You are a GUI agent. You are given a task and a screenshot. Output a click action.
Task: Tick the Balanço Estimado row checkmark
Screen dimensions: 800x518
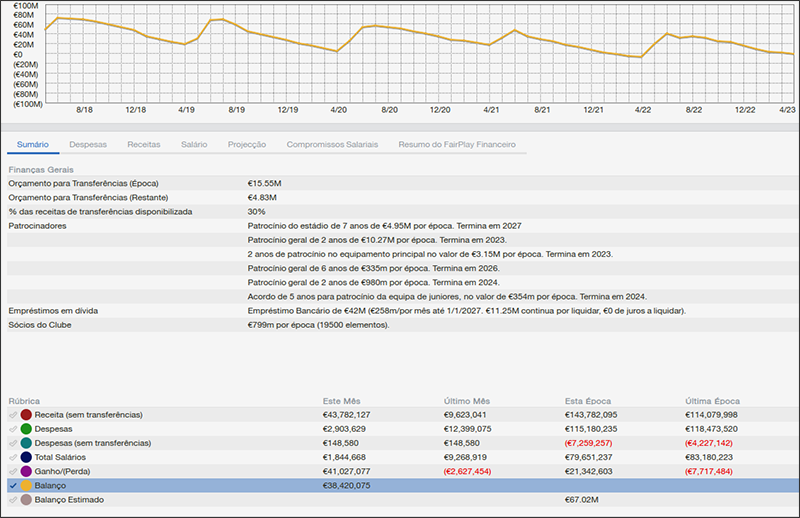(x=13, y=499)
